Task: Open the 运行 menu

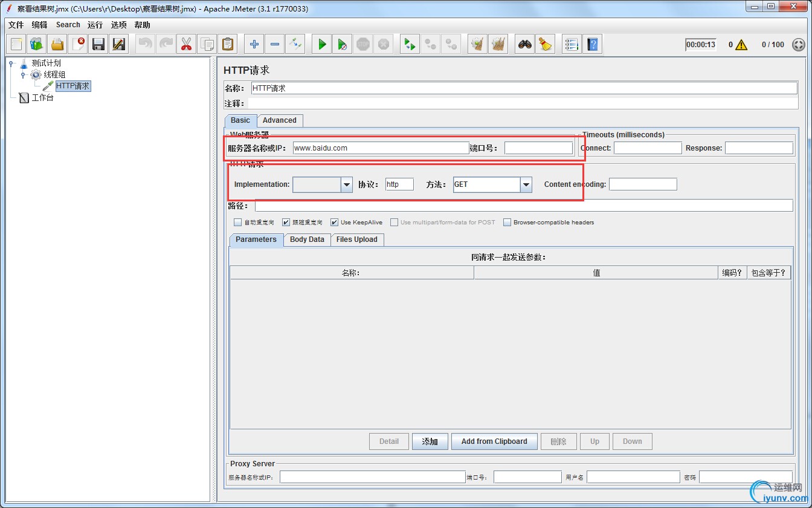Action: [95, 25]
